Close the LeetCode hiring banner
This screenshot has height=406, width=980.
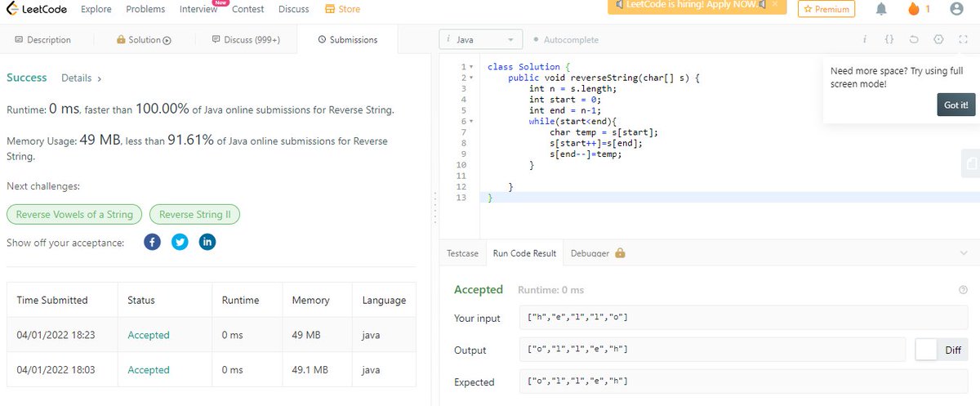774,5
